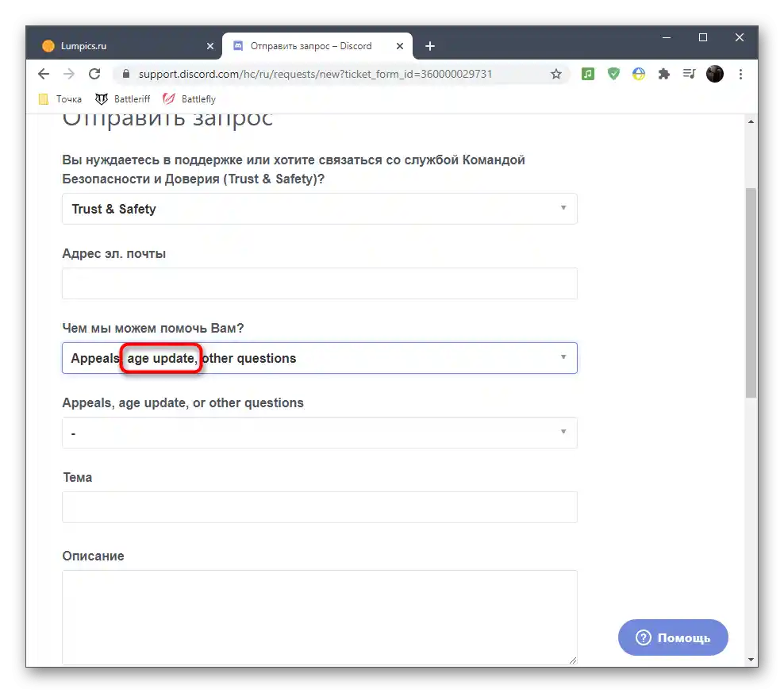This screenshot has width=784, height=693.
Task: Click the Адрес эл. почты input field
Action: tap(319, 283)
